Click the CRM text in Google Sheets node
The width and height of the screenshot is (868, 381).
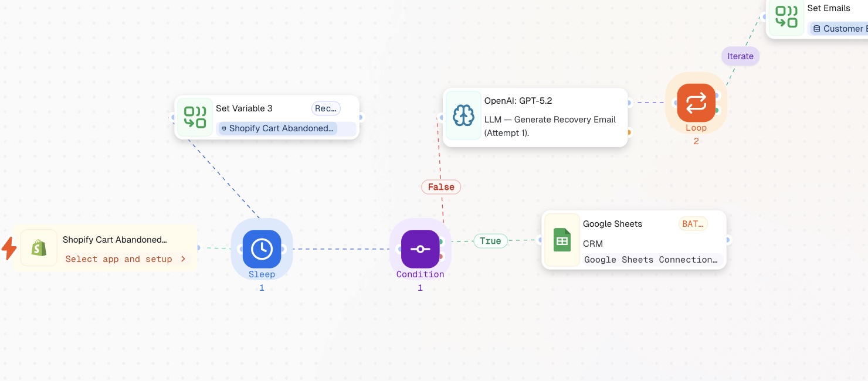[x=593, y=244]
